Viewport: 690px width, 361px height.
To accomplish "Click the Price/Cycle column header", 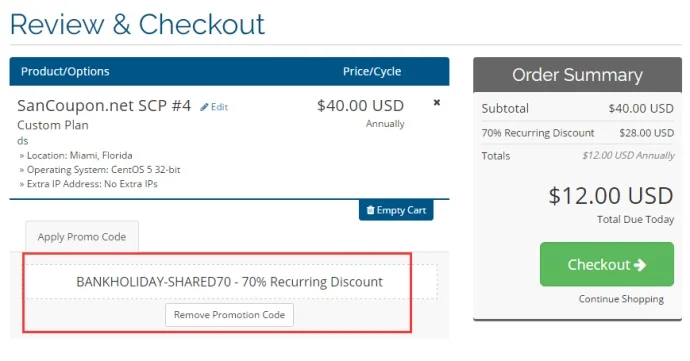I will tap(372, 71).
